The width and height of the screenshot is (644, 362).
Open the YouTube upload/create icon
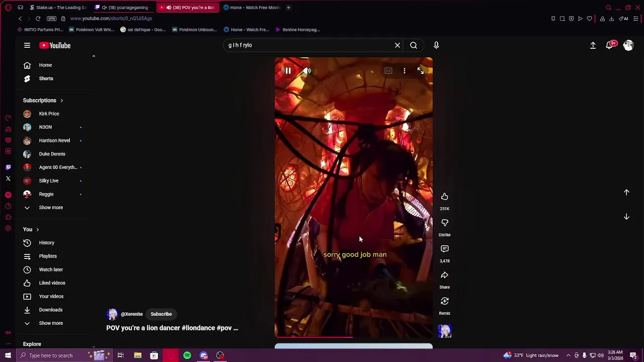pos(593,45)
